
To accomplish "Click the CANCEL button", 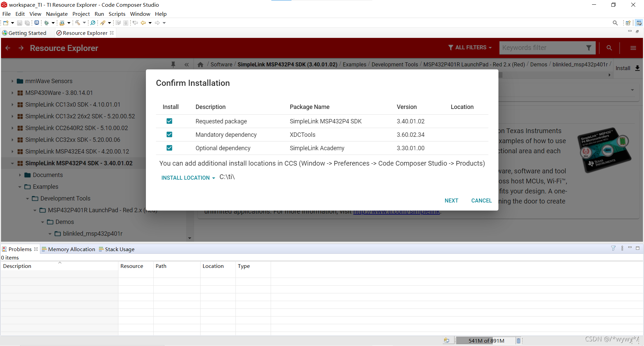I will 481,200.
